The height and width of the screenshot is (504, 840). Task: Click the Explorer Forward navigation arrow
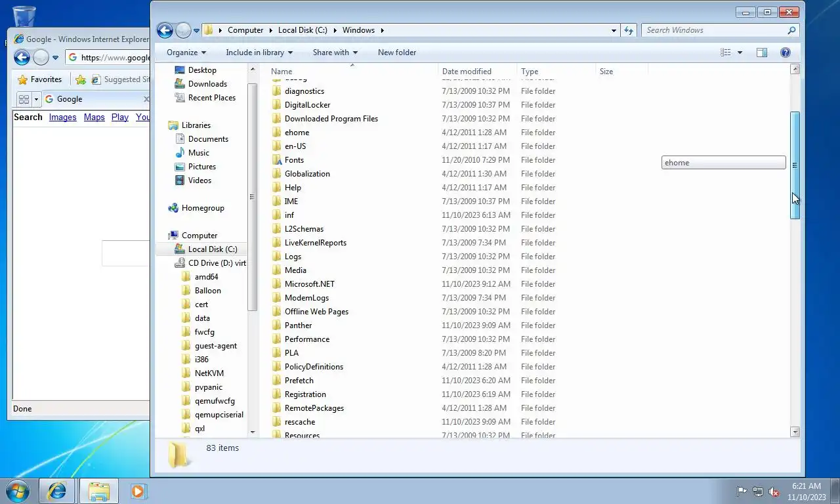tap(183, 30)
